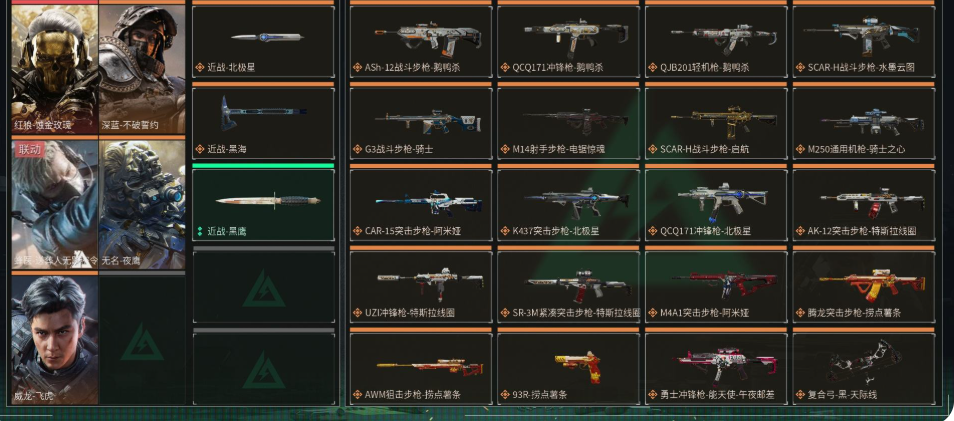Select the 93R-捞点薯条 pistol skin
This screenshot has width=954, height=421.
[568, 369]
